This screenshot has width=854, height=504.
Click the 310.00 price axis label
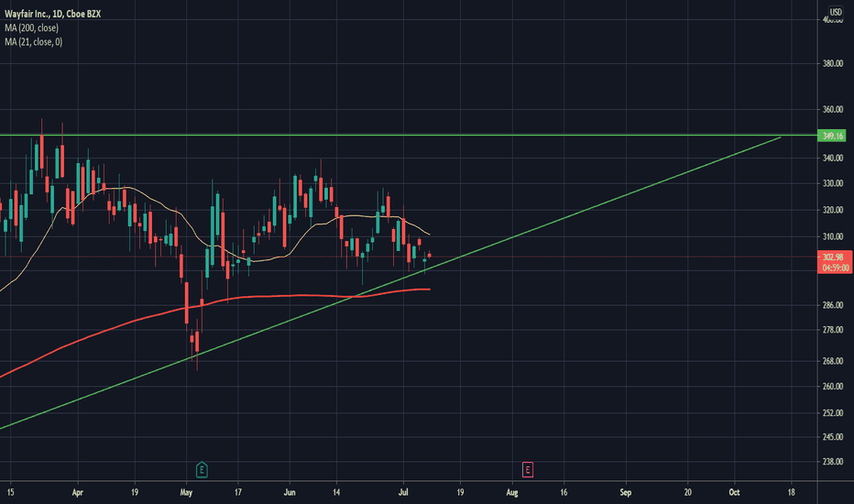coord(833,237)
